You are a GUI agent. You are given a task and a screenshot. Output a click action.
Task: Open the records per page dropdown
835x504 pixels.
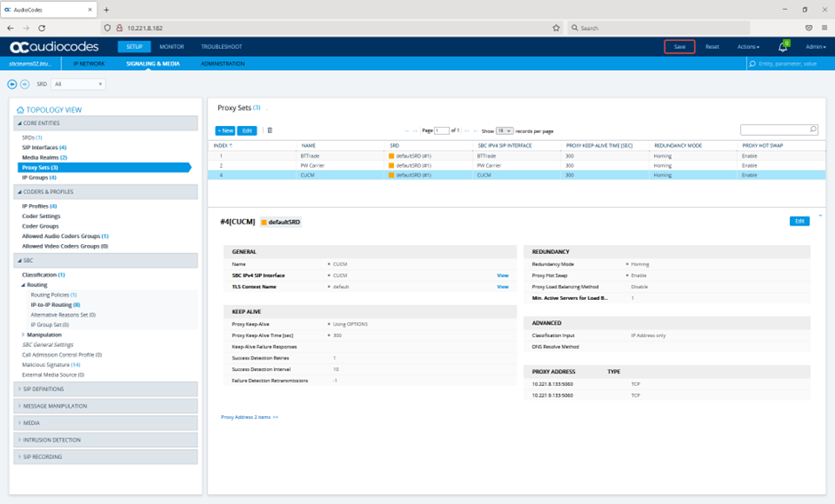504,131
